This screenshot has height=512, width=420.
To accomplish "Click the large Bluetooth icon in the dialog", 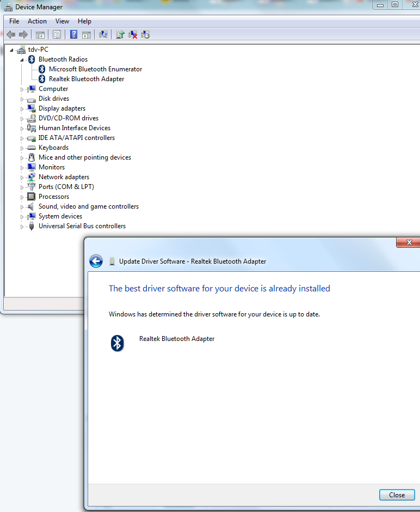I will coord(117,343).
